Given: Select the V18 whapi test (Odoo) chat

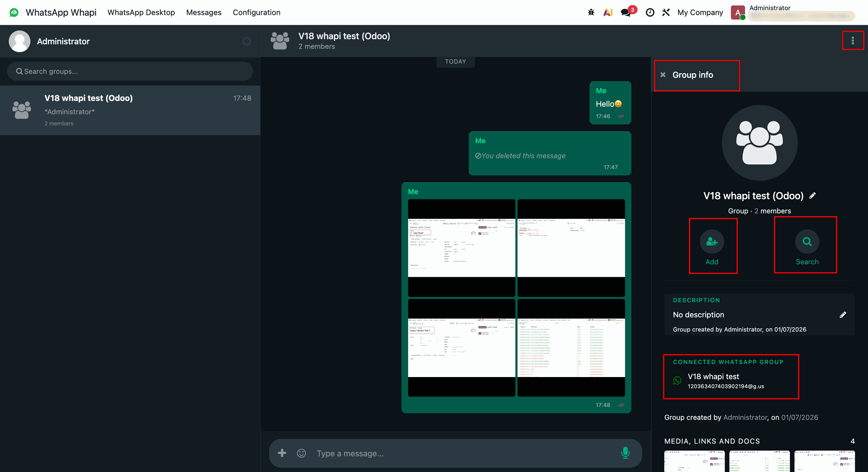Looking at the screenshot, I should click(x=130, y=110).
